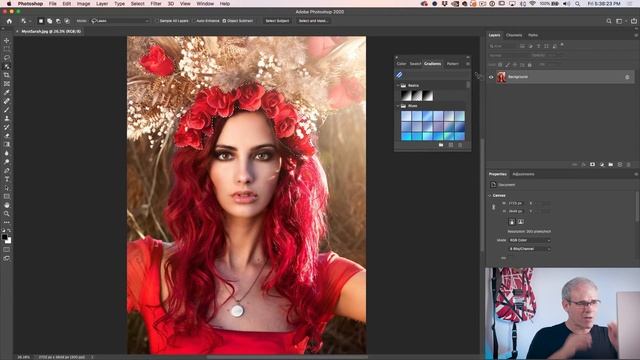Collapse the Basics gradient group

398,86
